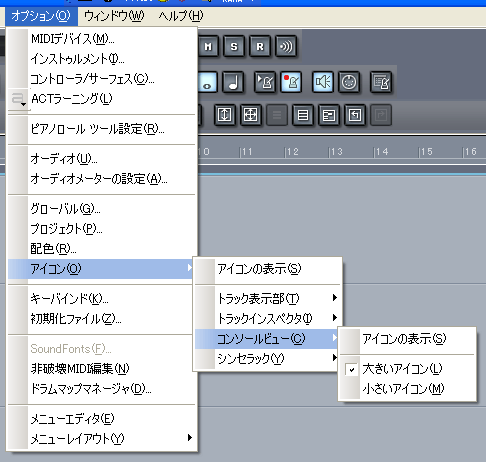Click measure 16 on the timeline ruler

[x=470, y=152]
